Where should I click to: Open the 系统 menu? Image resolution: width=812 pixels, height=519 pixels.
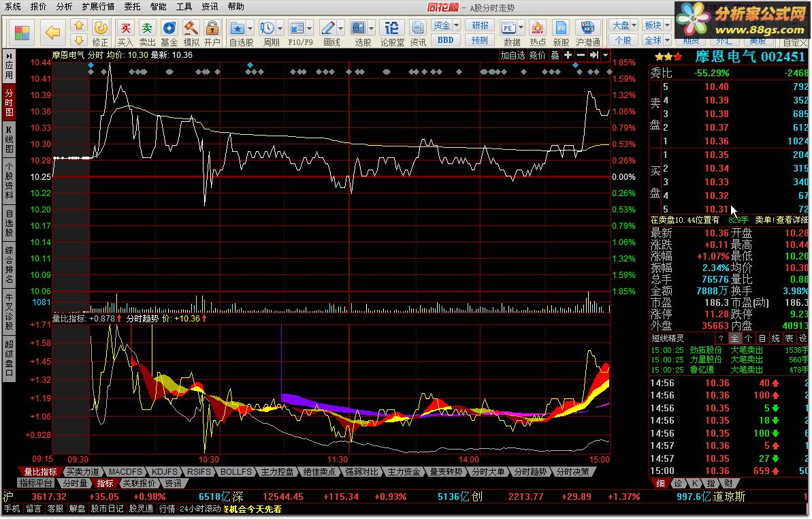point(13,7)
